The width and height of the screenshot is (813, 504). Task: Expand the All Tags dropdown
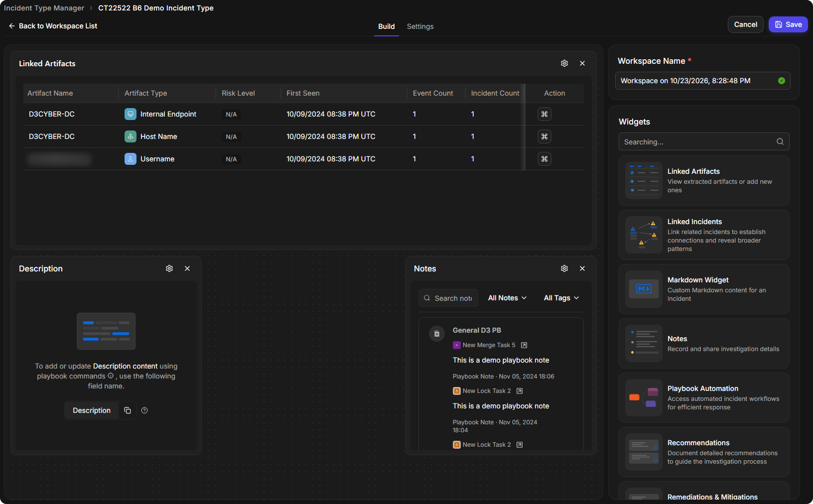point(561,298)
